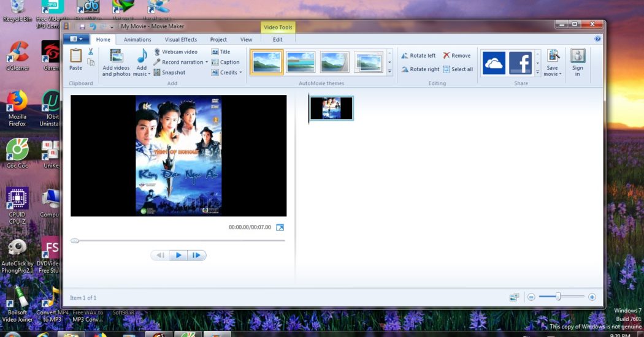Open CCleaner desktop shortcut
The height and width of the screenshot is (337, 644).
[x=17, y=56]
